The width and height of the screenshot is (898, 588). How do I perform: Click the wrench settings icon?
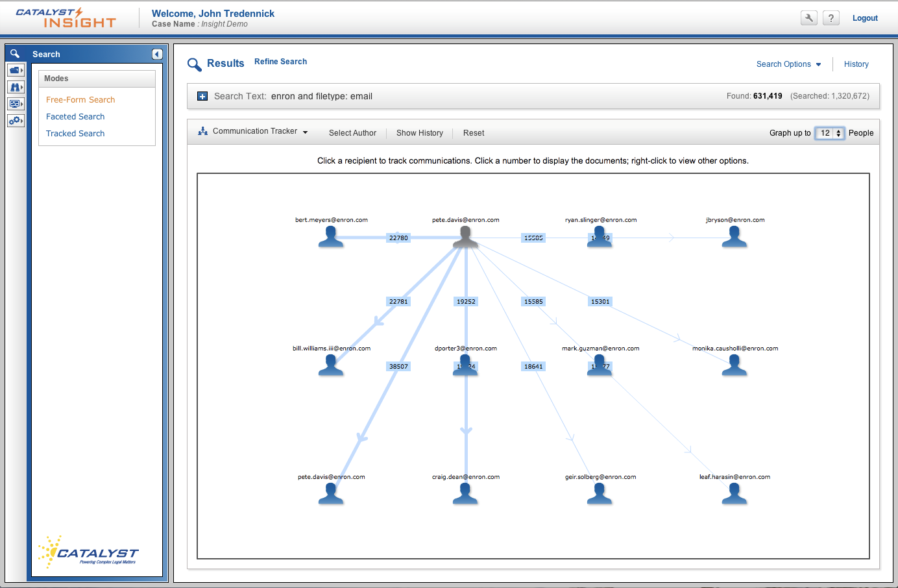point(809,18)
